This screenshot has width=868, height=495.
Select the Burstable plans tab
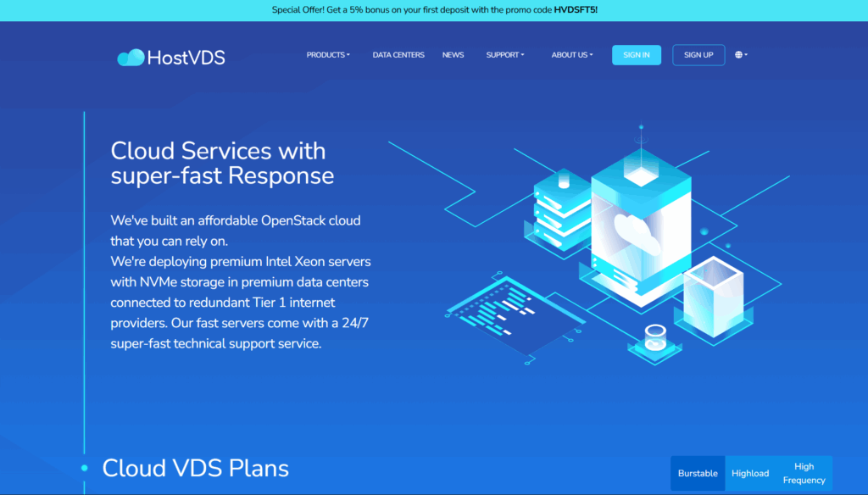coord(698,474)
